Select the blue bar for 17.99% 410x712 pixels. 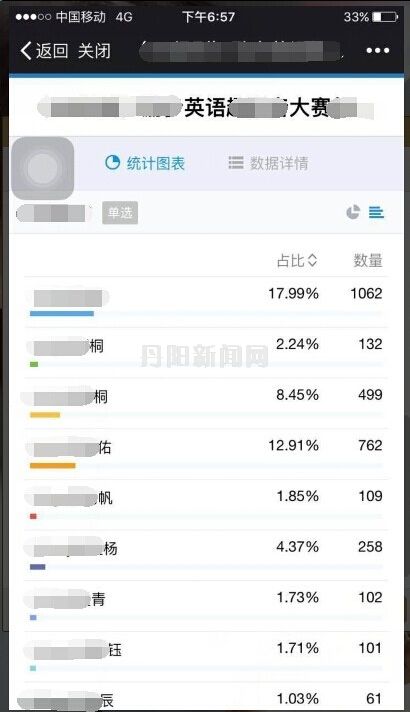[62, 313]
